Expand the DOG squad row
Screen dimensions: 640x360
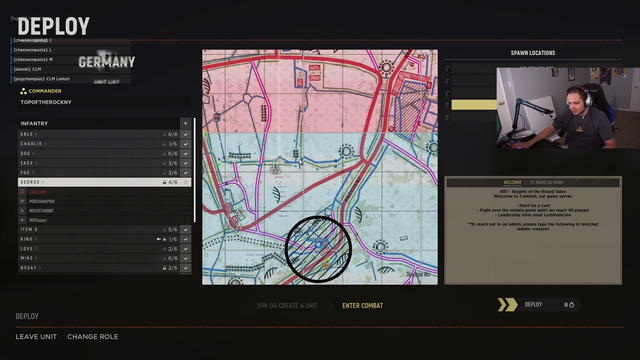click(x=99, y=153)
